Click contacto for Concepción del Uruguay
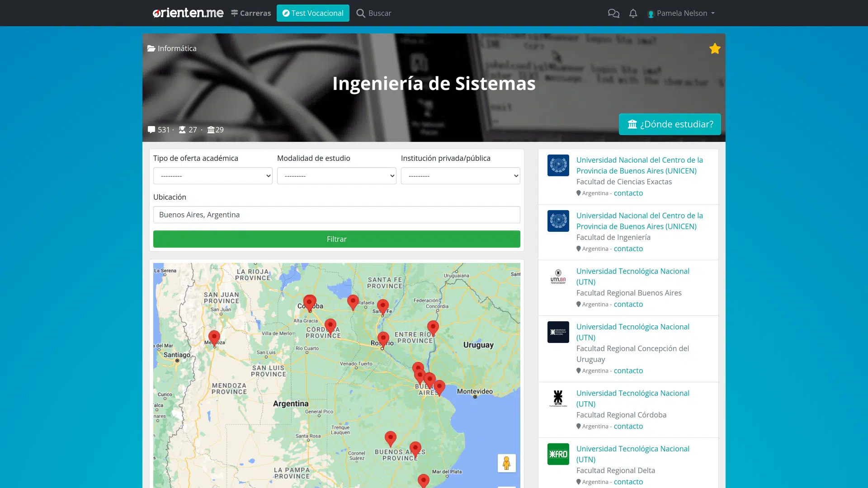 628,371
